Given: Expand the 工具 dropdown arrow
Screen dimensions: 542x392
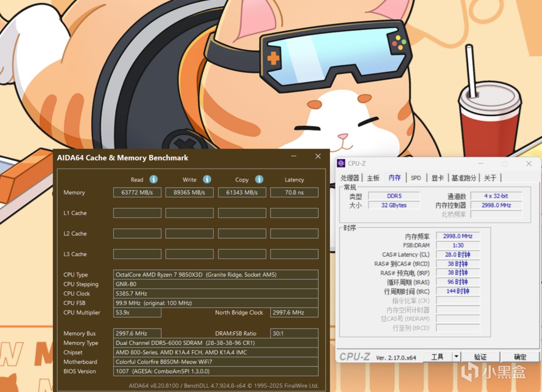Looking at the screenshot, I should tap(456, 357).
